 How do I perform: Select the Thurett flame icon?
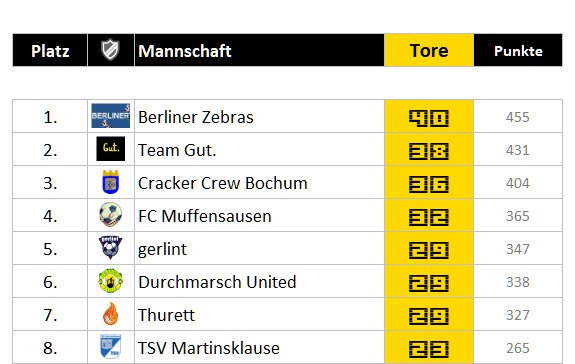pyautogui.click(x=110, y=314)
